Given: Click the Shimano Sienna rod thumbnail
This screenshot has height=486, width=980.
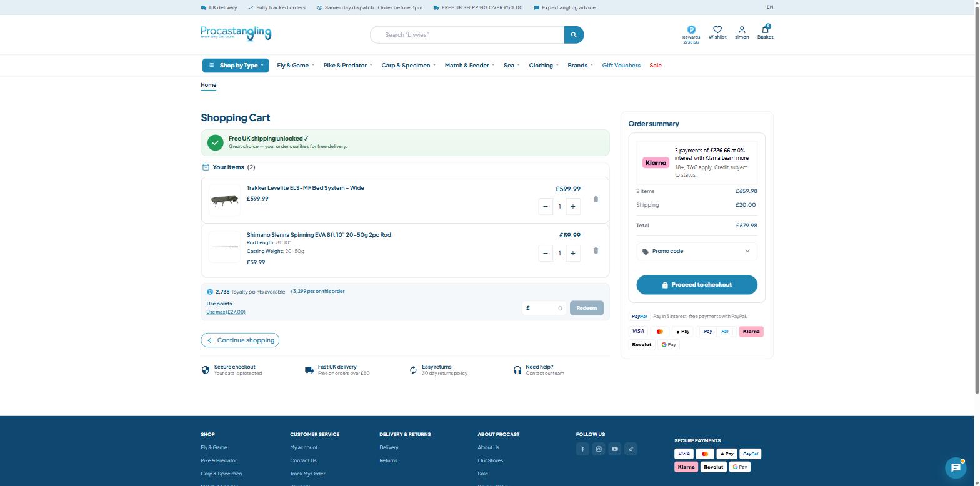Looking at the screenshot, I should [x=224, y=247].
